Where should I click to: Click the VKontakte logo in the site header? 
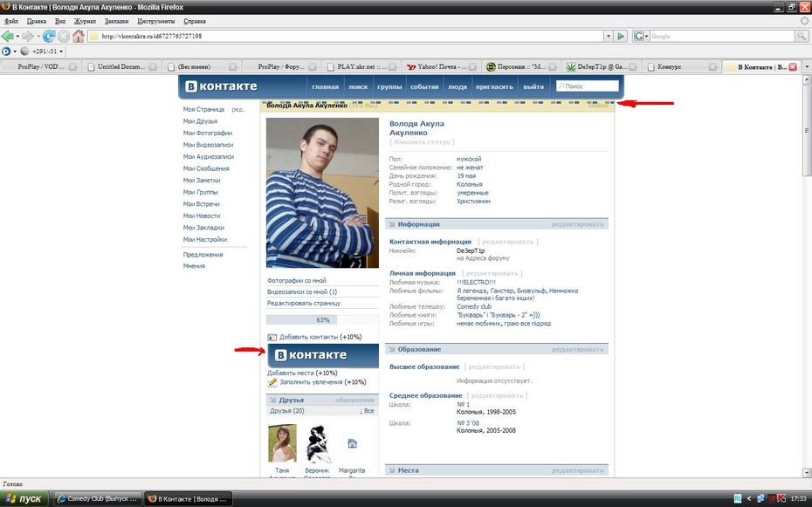(220, 86)
